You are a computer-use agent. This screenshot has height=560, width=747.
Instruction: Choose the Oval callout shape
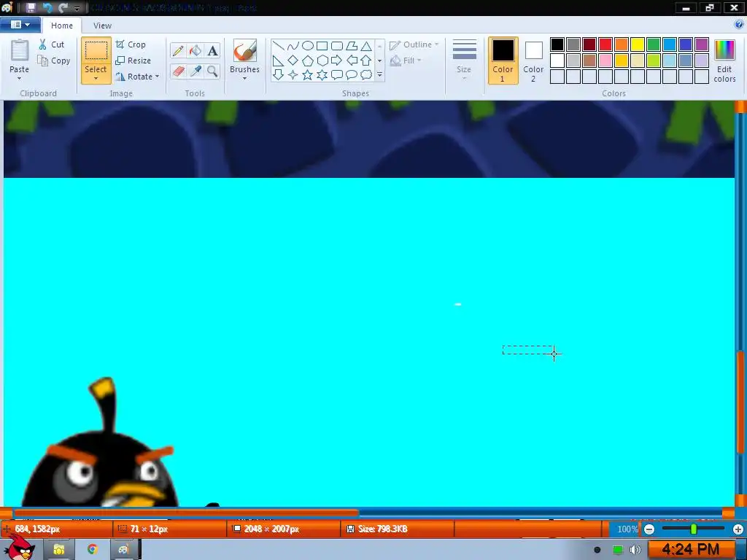tap(352, 75)
